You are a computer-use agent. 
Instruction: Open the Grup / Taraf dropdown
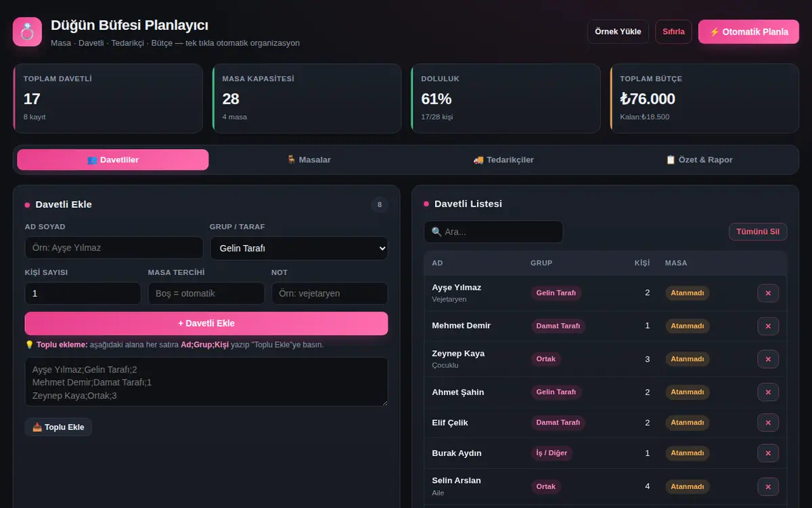(x=299, y=248)
